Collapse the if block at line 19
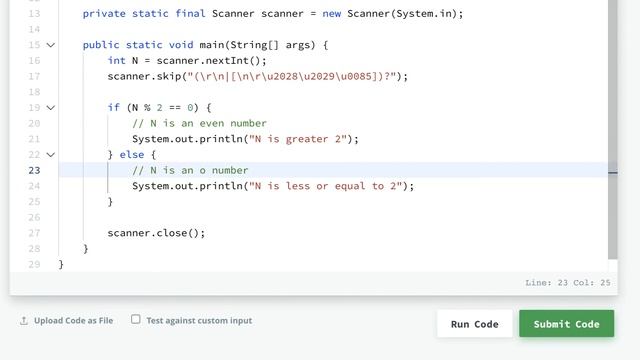640x360 pixels. pos(51,108)
